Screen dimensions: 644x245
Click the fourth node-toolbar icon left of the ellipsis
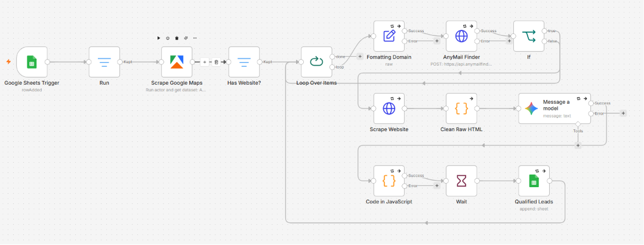pos(186,38)
